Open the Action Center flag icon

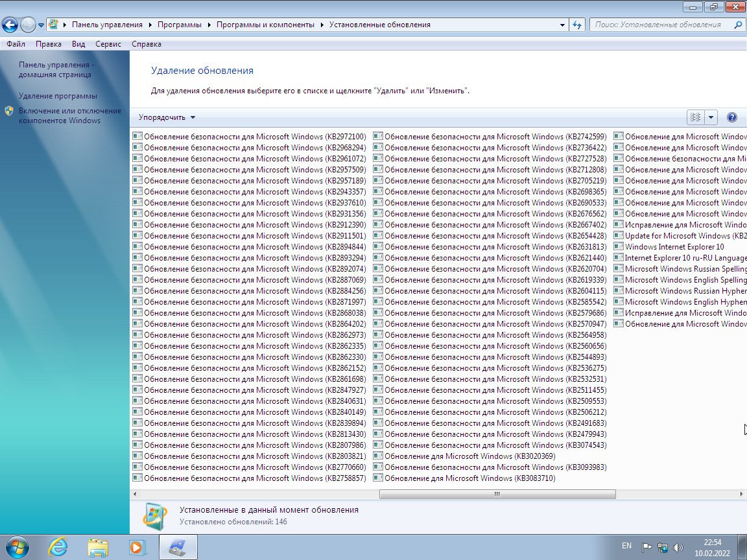pyautogui.click(x=646, y=548)
